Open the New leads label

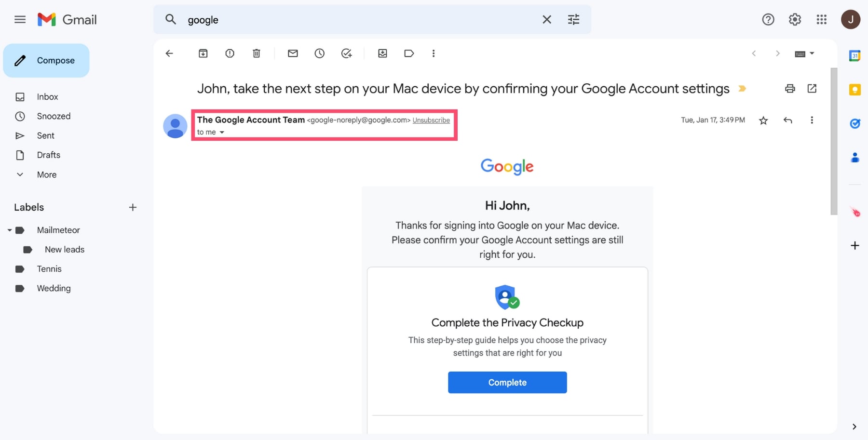click(x=65, y=250)
